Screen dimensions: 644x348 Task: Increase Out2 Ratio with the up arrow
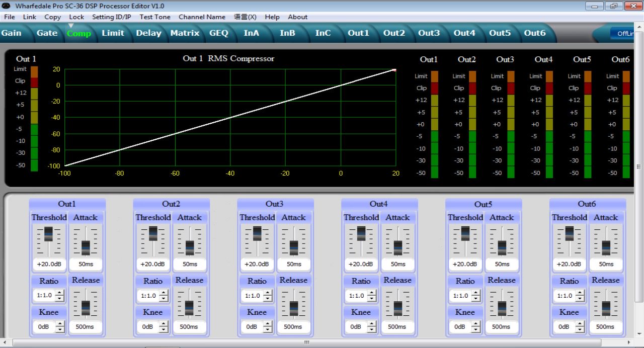click(164, 293)
